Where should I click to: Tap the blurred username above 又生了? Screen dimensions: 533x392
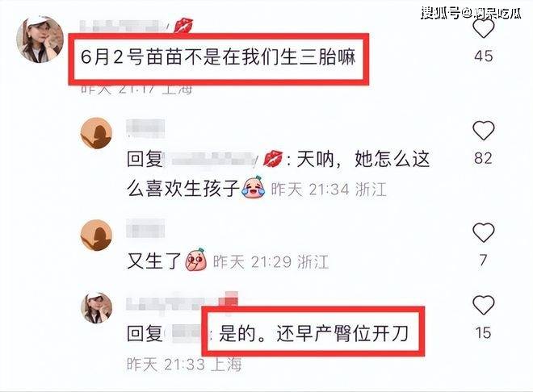pos(145,228)
